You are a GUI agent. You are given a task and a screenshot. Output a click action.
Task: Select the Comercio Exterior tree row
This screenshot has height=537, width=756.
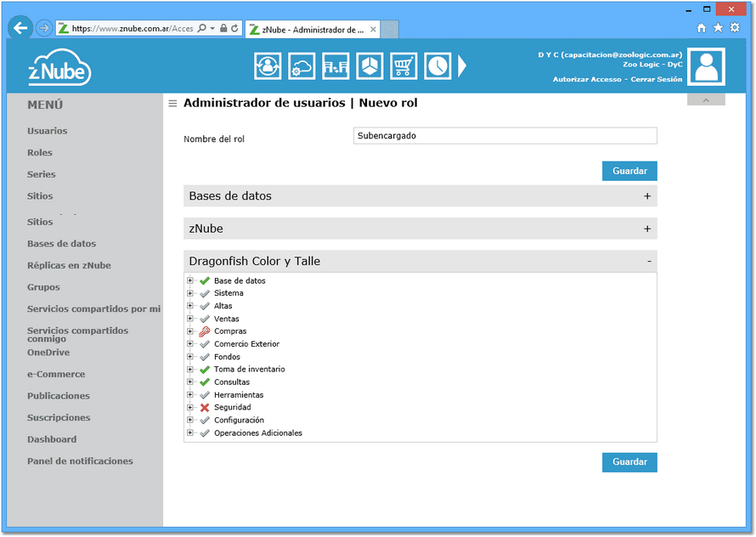click(247, 344)
